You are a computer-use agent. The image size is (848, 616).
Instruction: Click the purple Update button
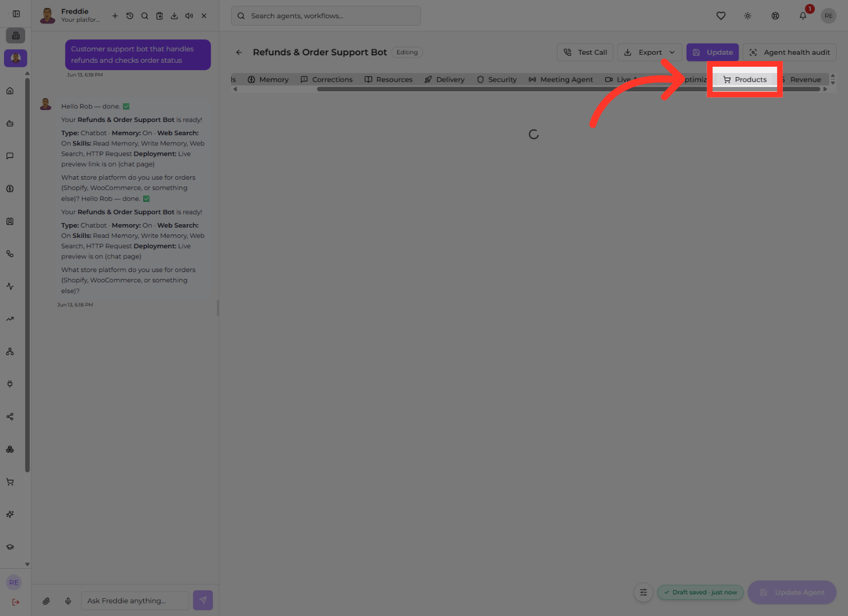point(712,52)
